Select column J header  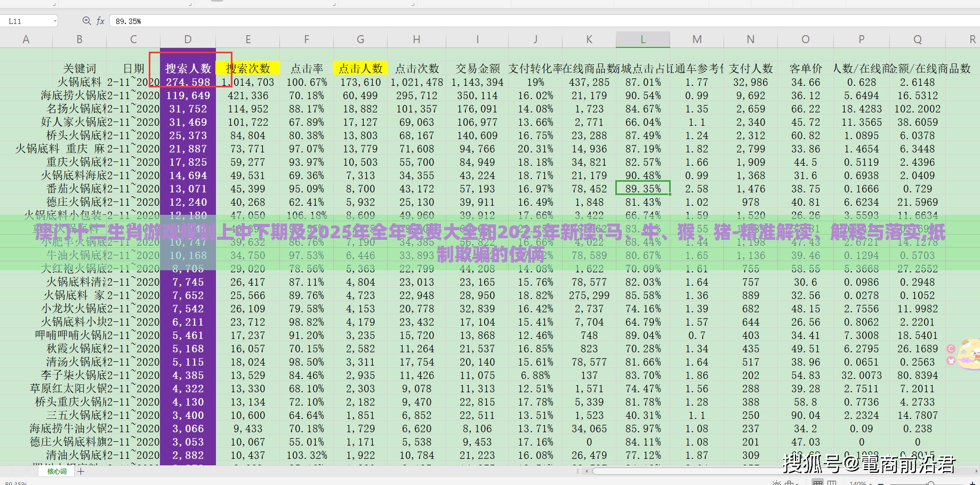coord(535,39)
